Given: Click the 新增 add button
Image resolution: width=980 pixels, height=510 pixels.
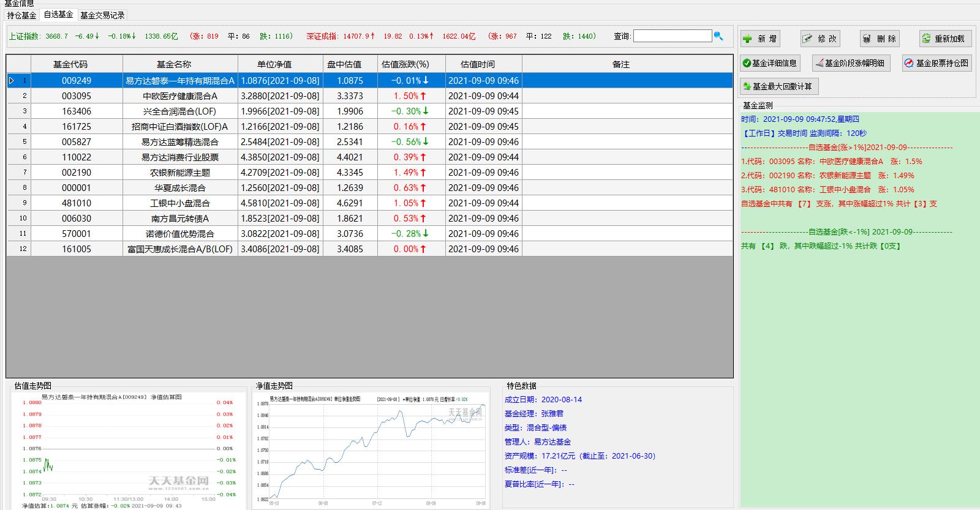Looking at the screenshot, I should coord(760,39).
